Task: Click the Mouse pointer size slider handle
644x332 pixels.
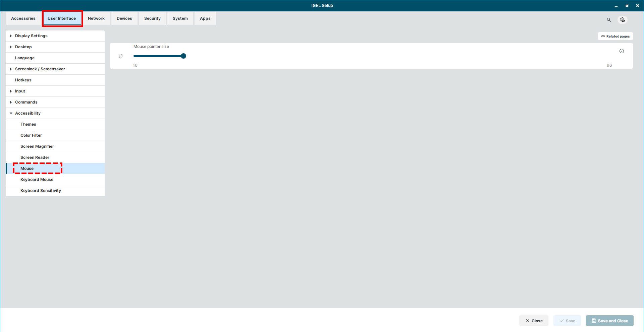Action: click(183, 56)
